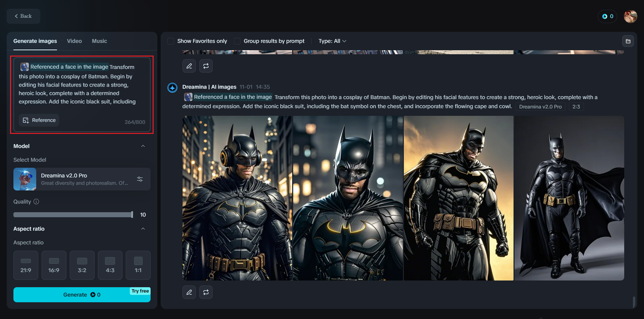Open the fourth full-body Batman image

569,198
